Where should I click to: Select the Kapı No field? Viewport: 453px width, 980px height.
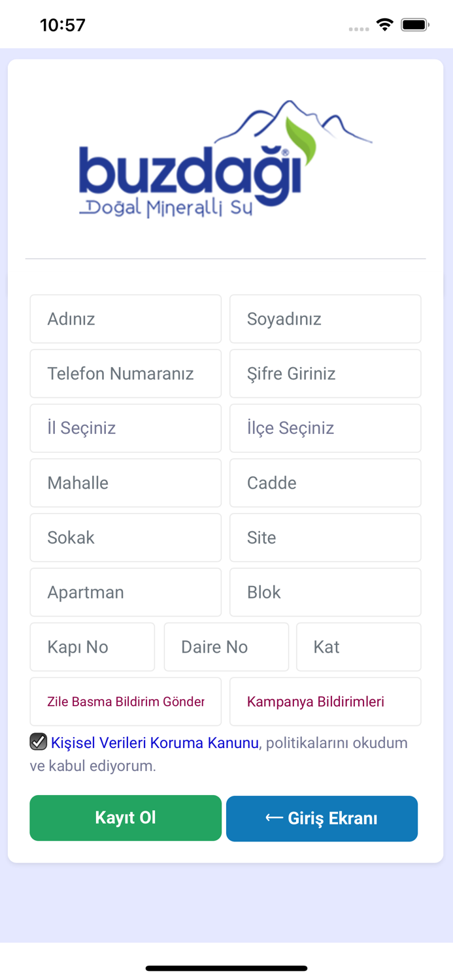coord(92,647)
